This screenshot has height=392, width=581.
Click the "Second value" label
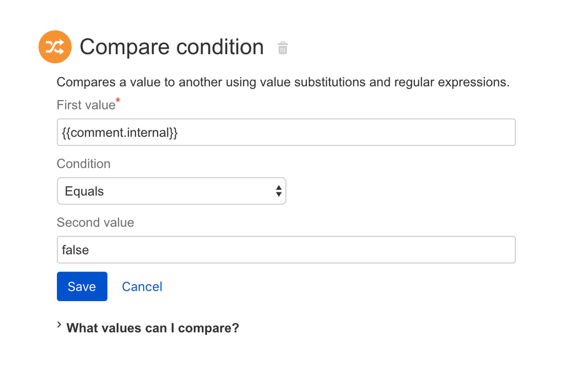95,223
